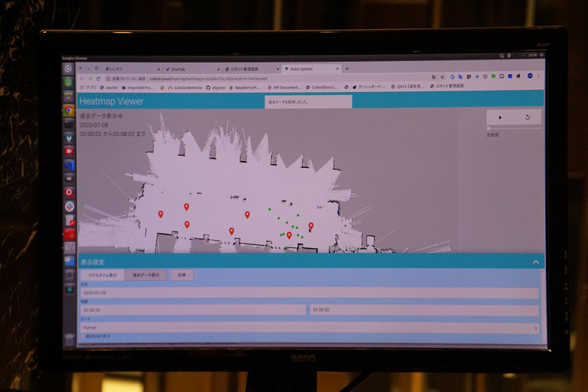Viewport: 588px width, 392px height.
Task: Click the red map pin near center of map
Action: 247,215
